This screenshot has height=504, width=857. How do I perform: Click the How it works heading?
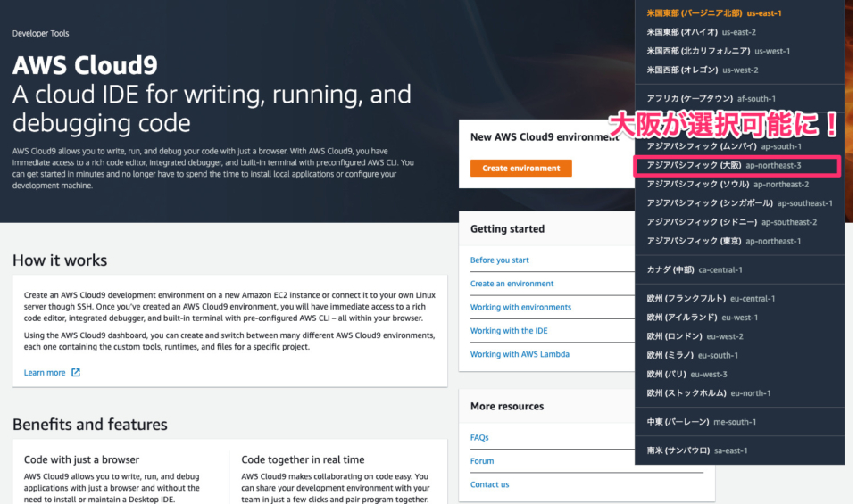click(60, 260)
